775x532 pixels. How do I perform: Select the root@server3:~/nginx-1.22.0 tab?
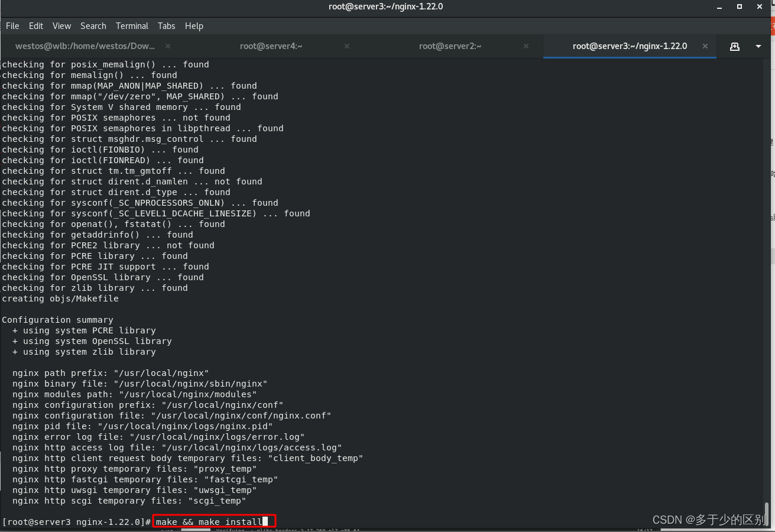pos(630,46)
